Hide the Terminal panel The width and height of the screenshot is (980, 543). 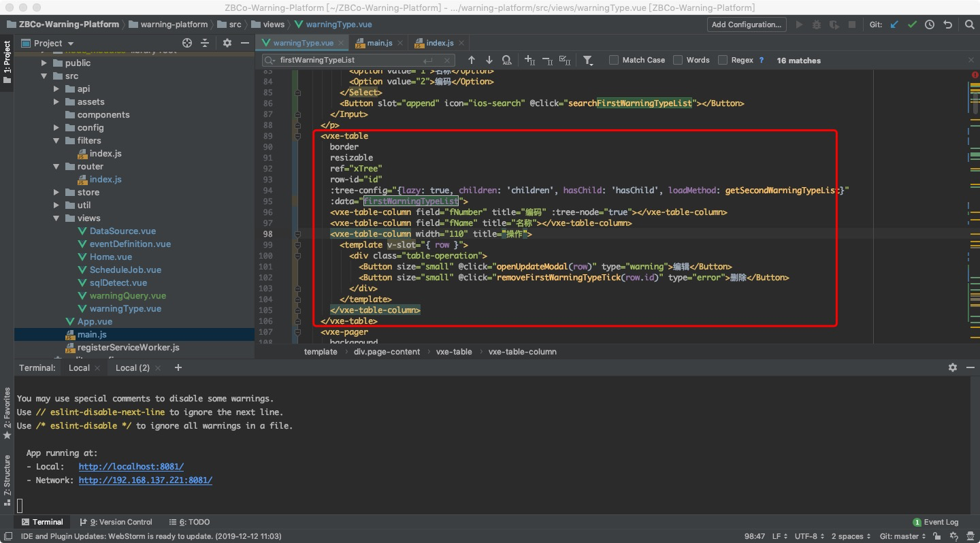click(x=969, y=367)
